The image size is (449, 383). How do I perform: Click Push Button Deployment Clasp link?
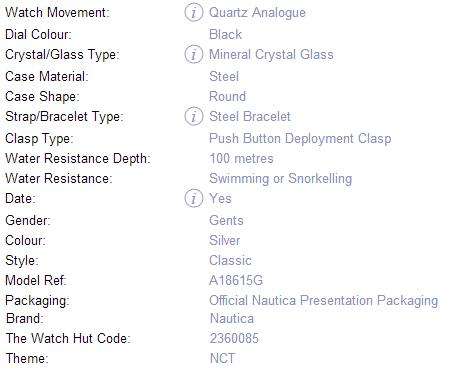tap(300, 139)
